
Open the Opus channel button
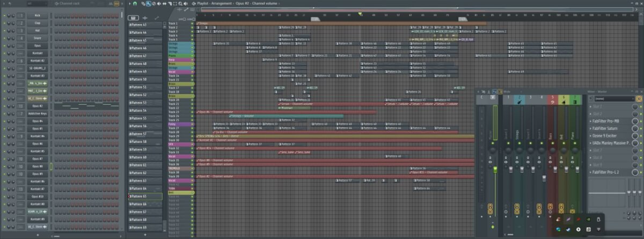click(37, 46)
